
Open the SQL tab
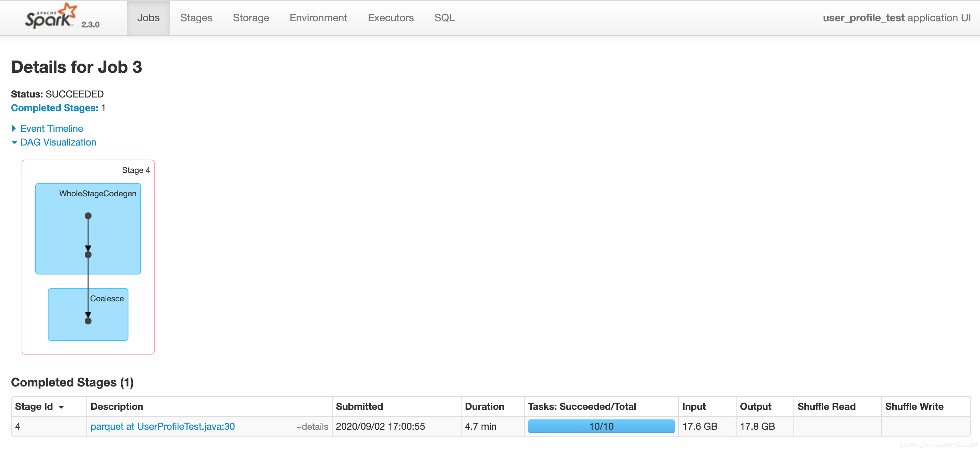point(444,18)
